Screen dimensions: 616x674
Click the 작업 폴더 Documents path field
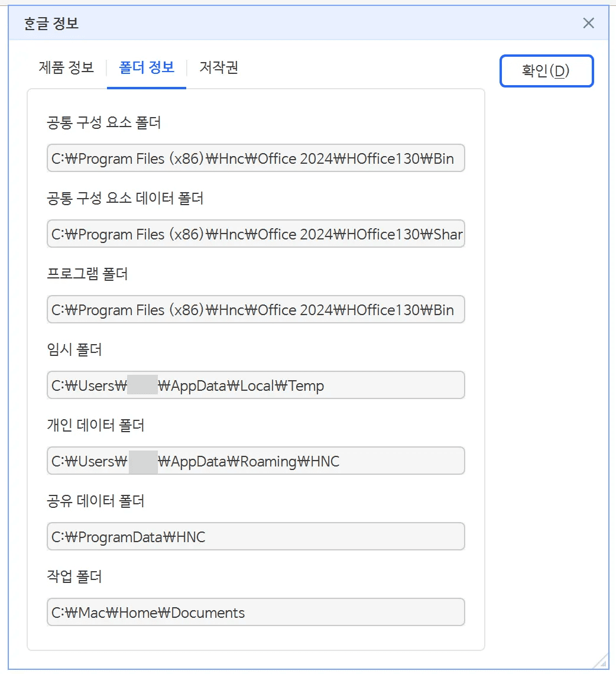tap(255, 612)
